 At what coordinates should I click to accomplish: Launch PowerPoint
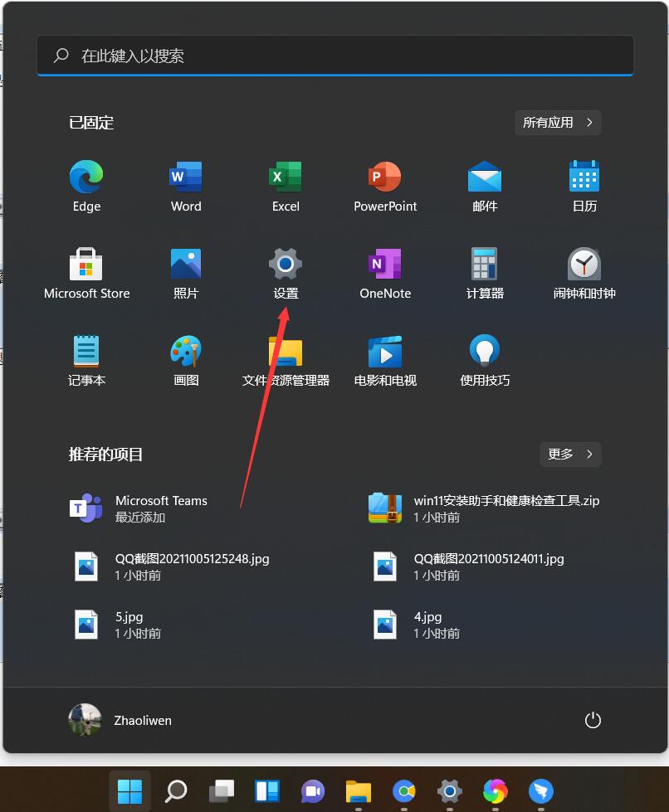click(x=384, y=177)
